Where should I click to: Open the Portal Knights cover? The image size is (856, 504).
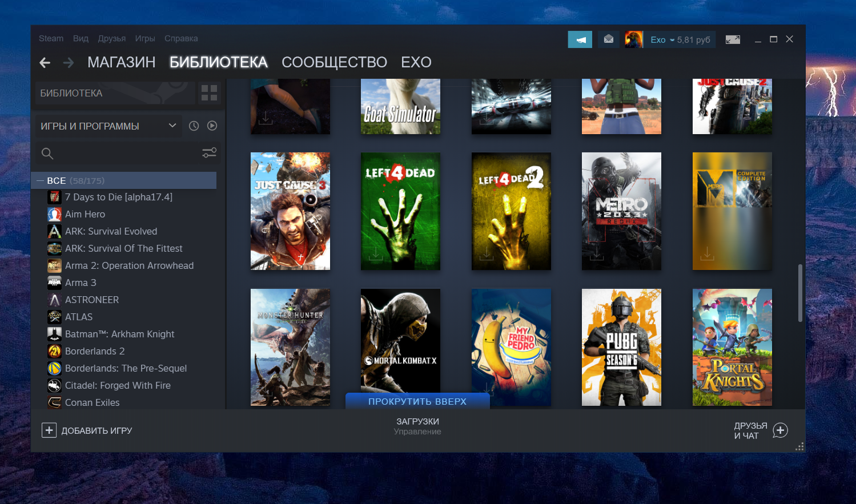(x=732, y=348)
